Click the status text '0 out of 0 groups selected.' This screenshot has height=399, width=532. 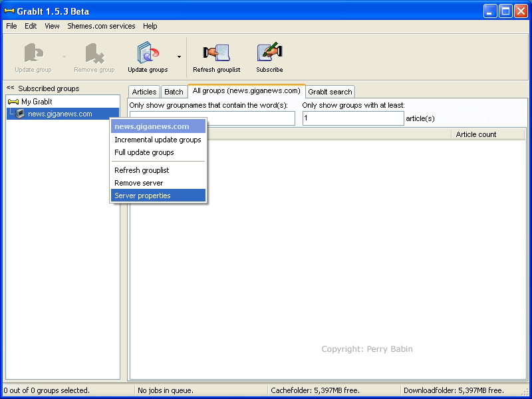pos(47,390)
